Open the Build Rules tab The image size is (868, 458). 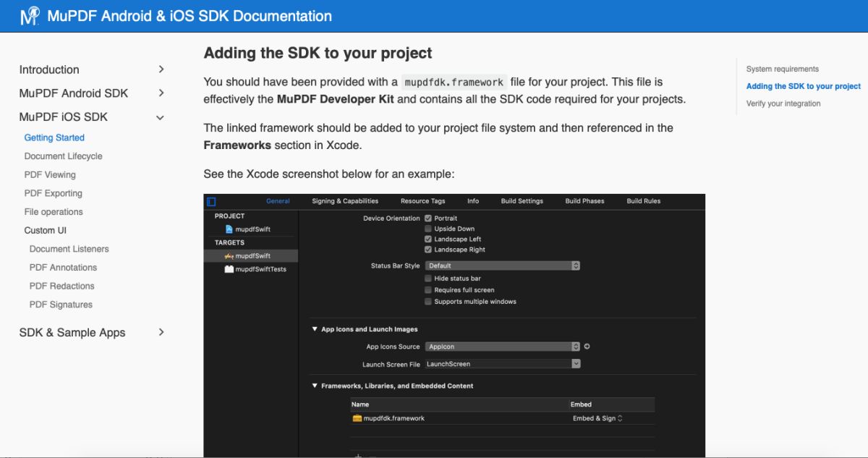(644, 201)
